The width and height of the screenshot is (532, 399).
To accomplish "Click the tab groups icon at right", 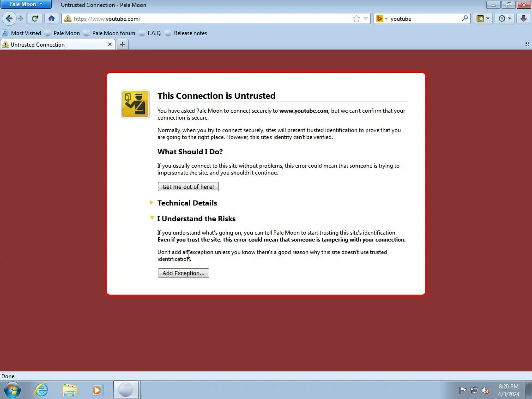I will coord(527,44).
